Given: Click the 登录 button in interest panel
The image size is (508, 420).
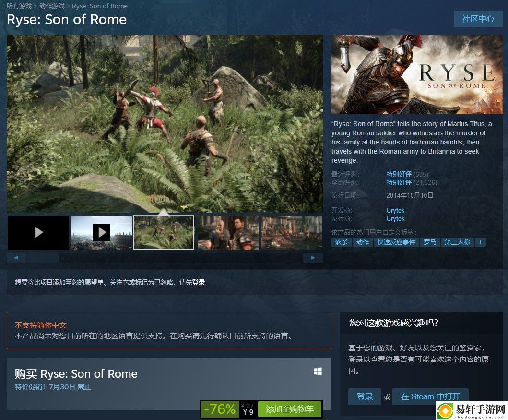Looking at the screenshot, I should click(x=365, y=396).
